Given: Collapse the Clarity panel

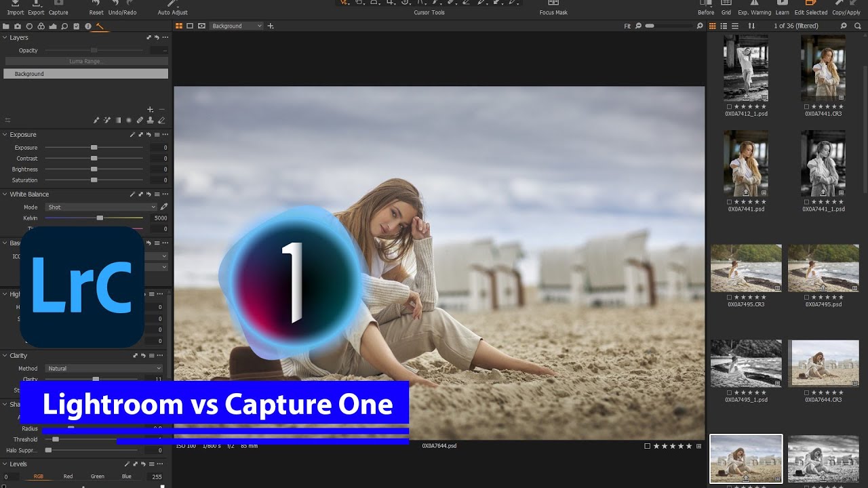Looking at the screenshot, I should [5, 356].
